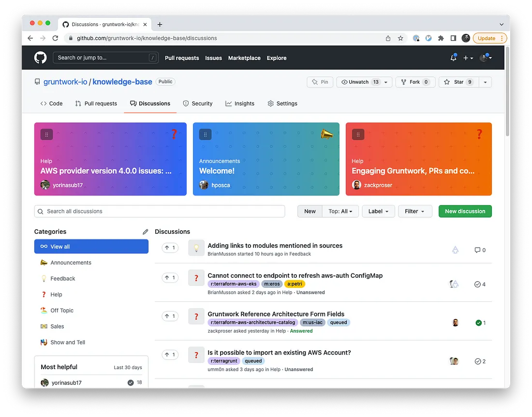Open the plus create-new menu
The height and width of the screenshot is (417, 532).
468,58
